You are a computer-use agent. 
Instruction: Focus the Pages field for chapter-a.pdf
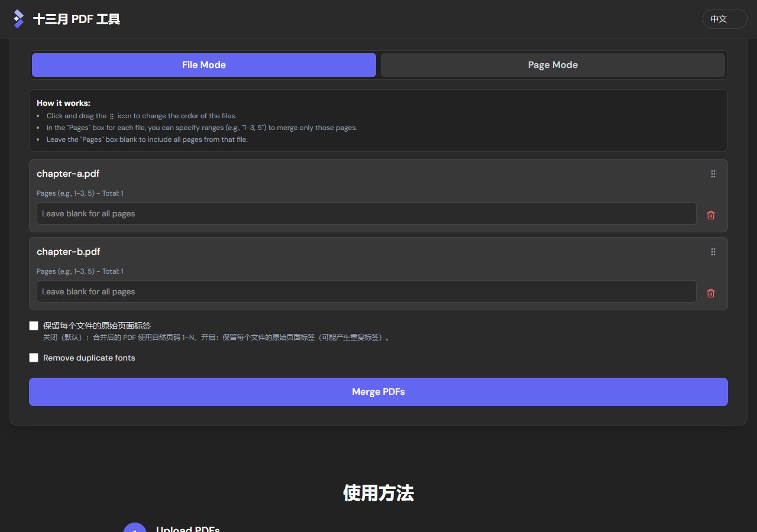367,213
